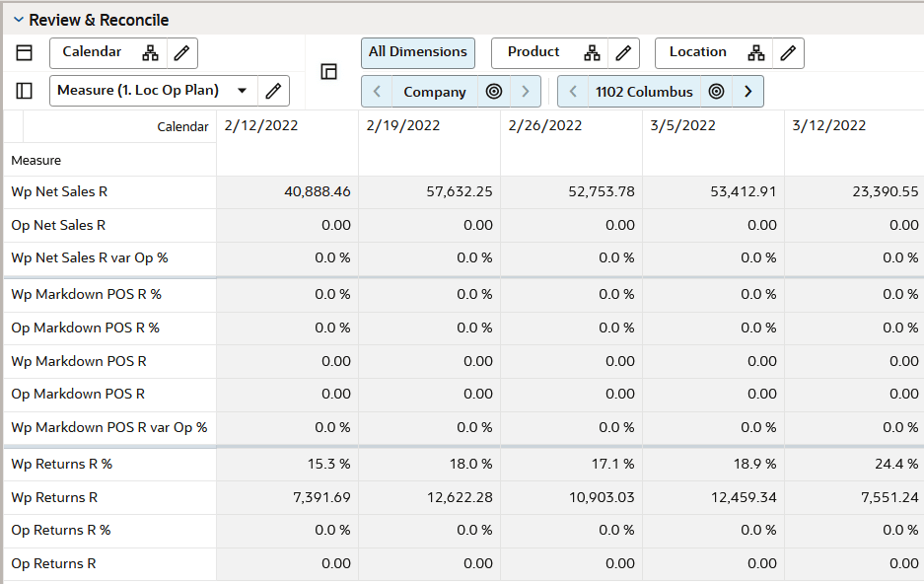The height and width of the screenshot is (584, 924).
Task: Click the Measure edit pencil icon
Action: pos(273,91)
